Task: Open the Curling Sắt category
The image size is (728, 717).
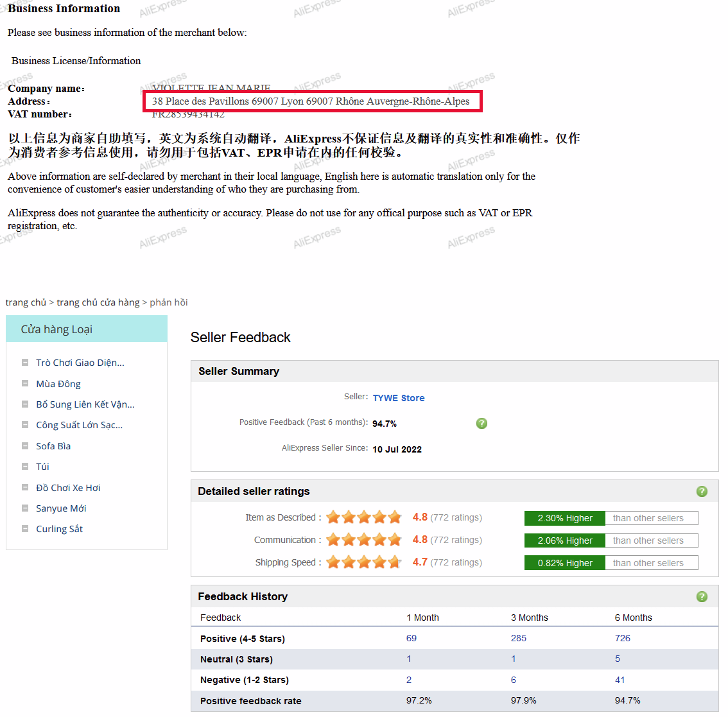Action: pos(60,529)
